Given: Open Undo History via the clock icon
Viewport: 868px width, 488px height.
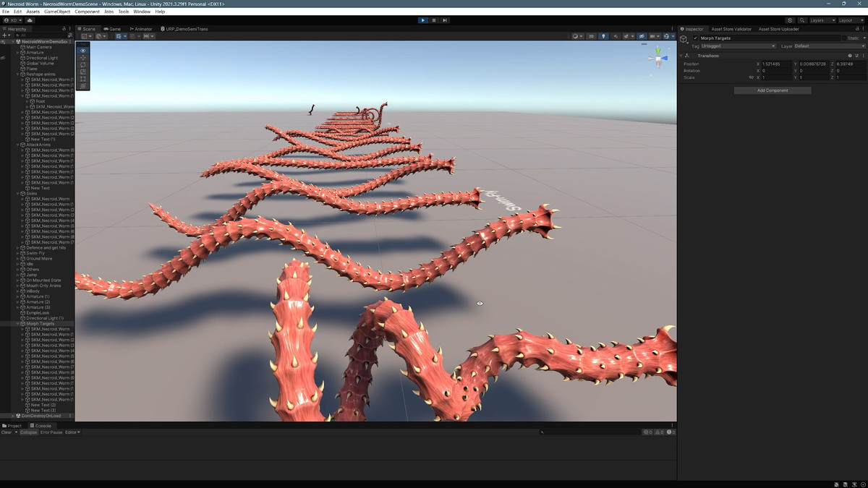Looking at the screenshot, I should coord(789,20).
